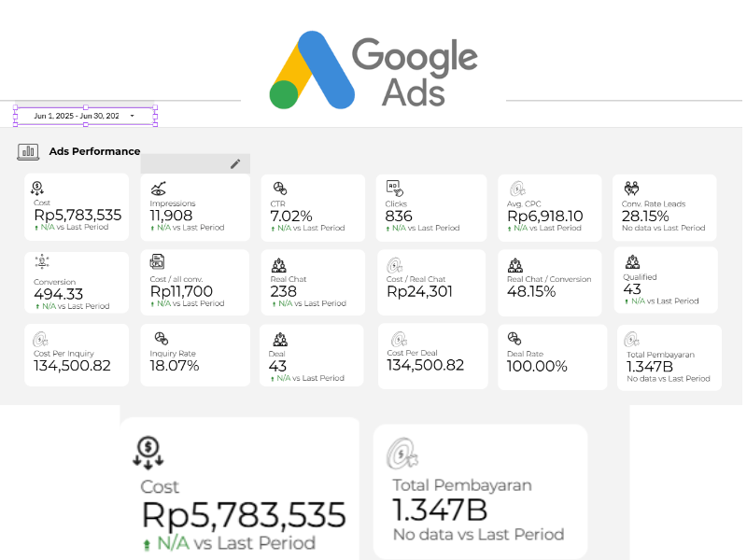The image size is (747, 560).
Task: Select the Rp6,918.10 Avg. CPC value
Action: click(545, 217)
